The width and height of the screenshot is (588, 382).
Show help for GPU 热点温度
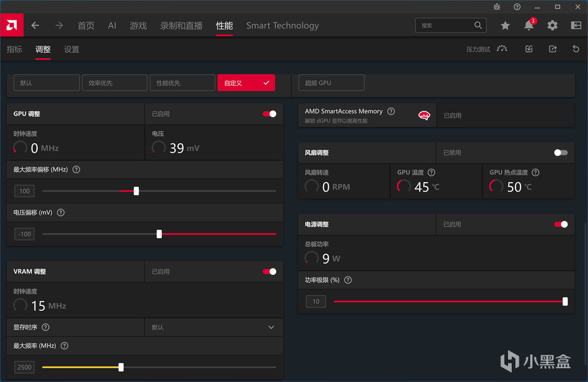click(x=535, y=173)
